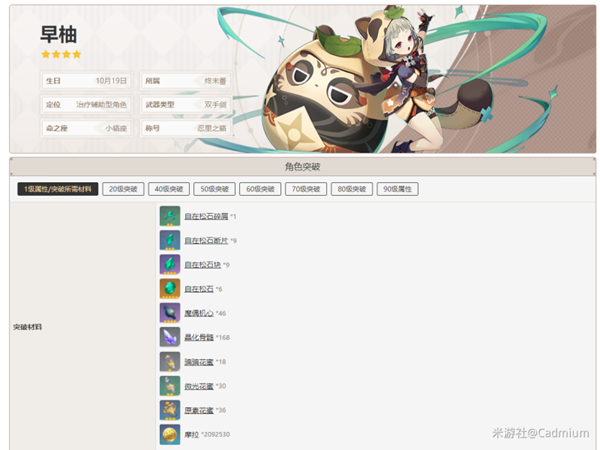The width and height of the screenshot is (600, 450).
Task: Click the orange 自在松石 gem icon
Action: click(169, 288)
